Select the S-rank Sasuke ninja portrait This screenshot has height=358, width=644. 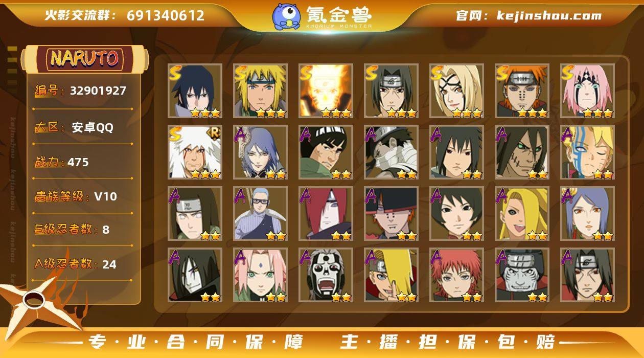tap(195, 91)
